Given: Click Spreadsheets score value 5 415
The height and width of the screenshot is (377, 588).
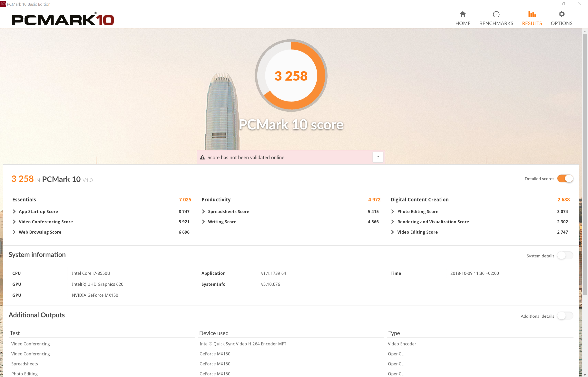Looking at the screenshot, I should click(x=373, y=211).
